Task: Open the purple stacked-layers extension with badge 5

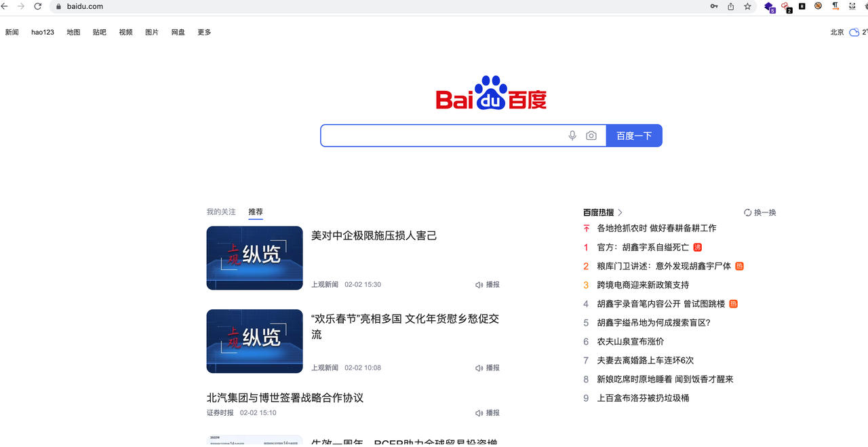Action: point(769,7)
